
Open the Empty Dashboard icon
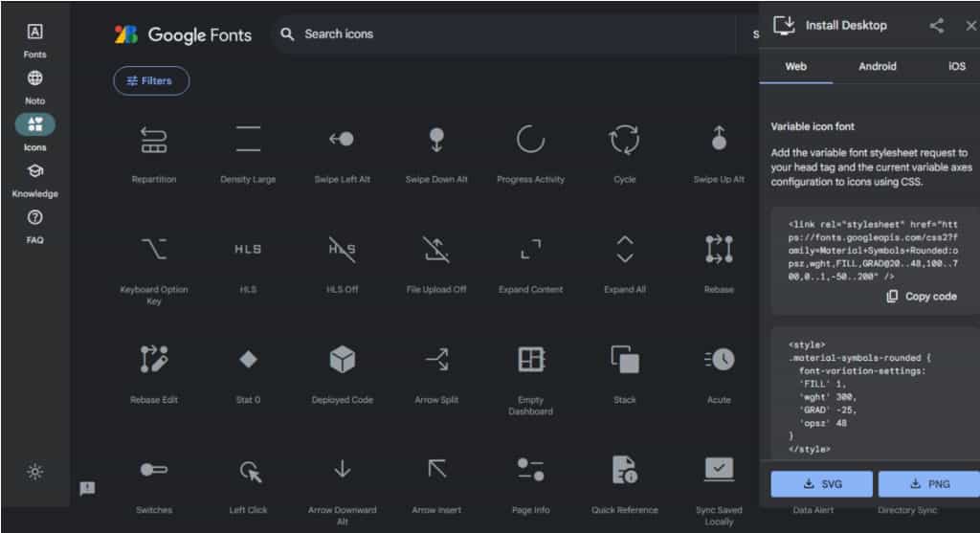530,359
